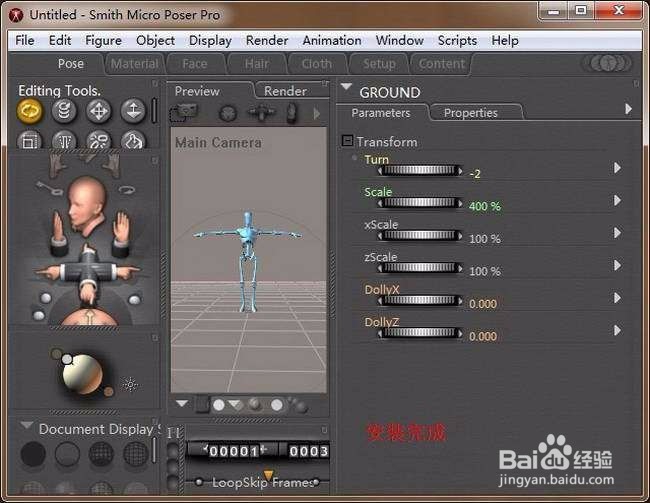The height and width of the screenshot is (503, 650).
Task: Open the xScale parameter options arrow
Action: pyautogui.click(x=617, y=233)
